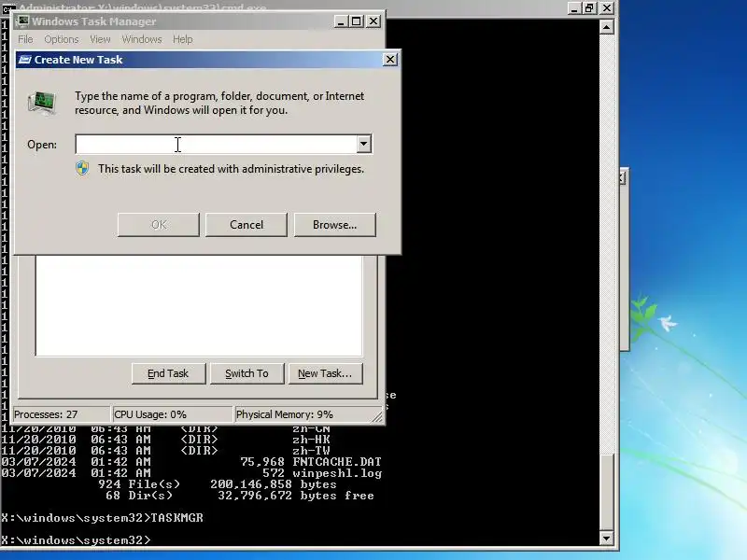Viewport: 747px width, 560px height.
Task: Click the UAC shield icon
Action: (x=82, y=169)
